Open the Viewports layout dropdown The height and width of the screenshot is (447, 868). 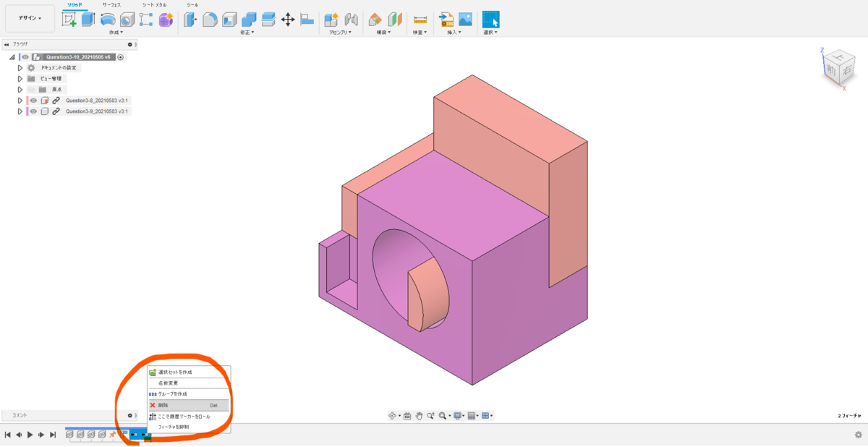(x=488, y=416)
